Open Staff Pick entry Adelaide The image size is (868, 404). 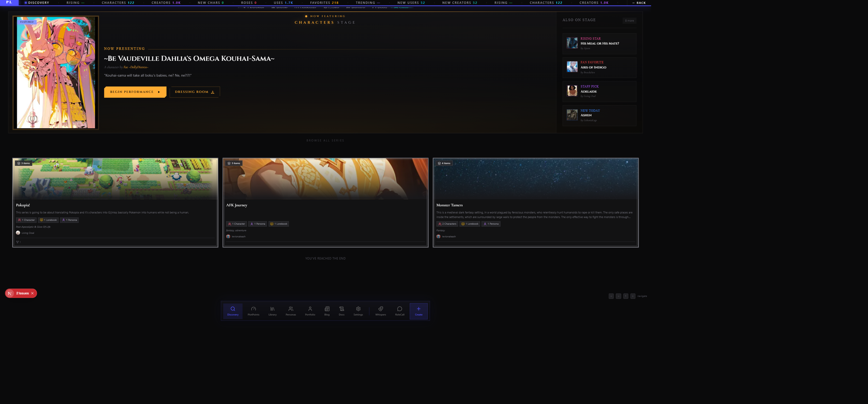(x=599, y=92)
